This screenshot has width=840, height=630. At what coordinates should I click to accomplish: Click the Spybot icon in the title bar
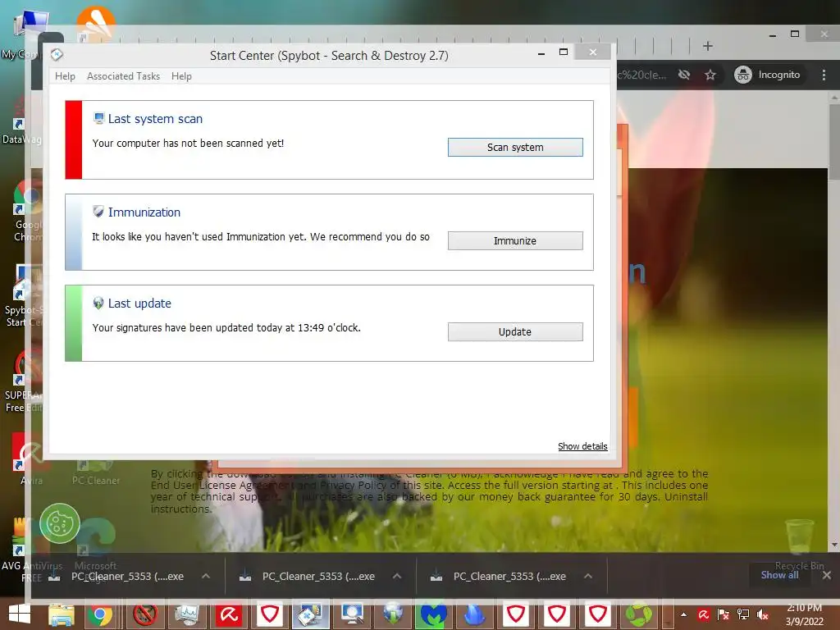coord(57,55)
